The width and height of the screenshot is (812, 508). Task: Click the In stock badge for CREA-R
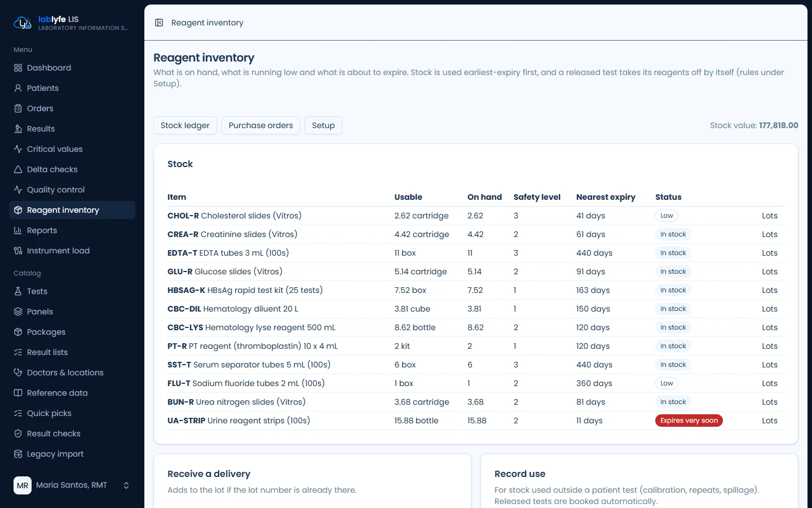[x=673, y=234]
